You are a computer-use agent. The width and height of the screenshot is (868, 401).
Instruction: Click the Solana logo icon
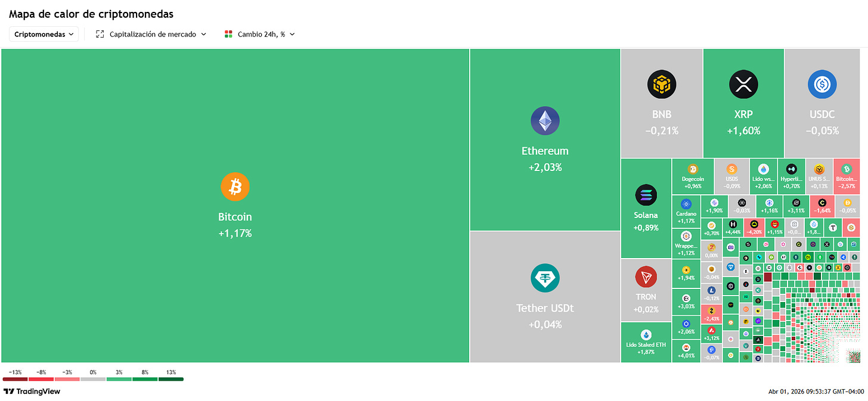[x=646, y=195]
